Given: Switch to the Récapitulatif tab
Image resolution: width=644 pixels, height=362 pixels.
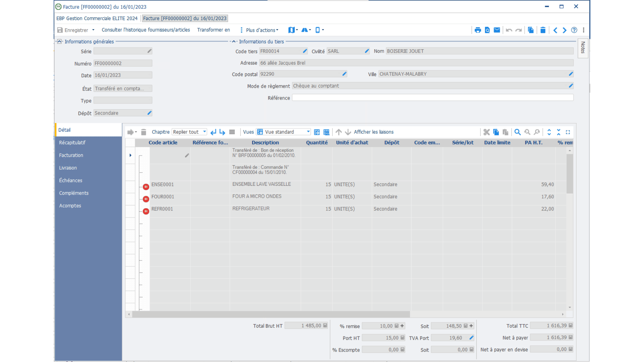Looking at the screenshot, I should (x=72, y=142).
